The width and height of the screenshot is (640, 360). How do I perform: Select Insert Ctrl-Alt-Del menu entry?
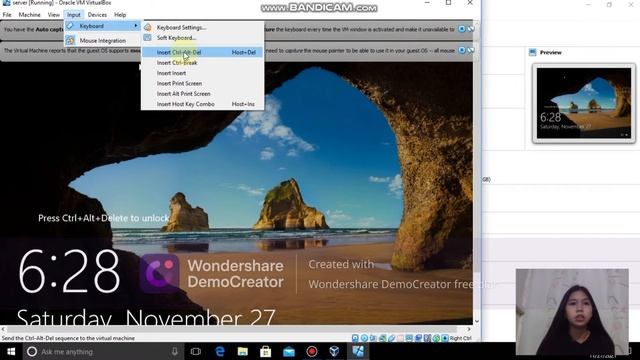(202, 52)
